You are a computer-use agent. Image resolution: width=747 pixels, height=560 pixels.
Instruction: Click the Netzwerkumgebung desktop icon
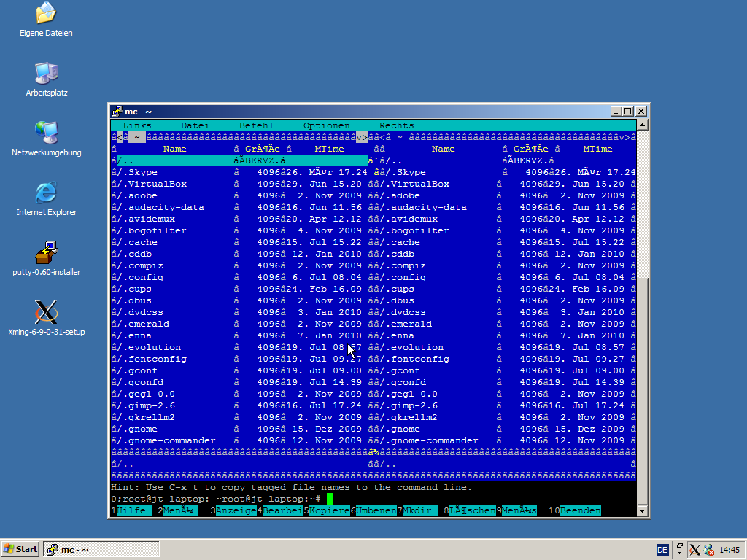(46, 133)
